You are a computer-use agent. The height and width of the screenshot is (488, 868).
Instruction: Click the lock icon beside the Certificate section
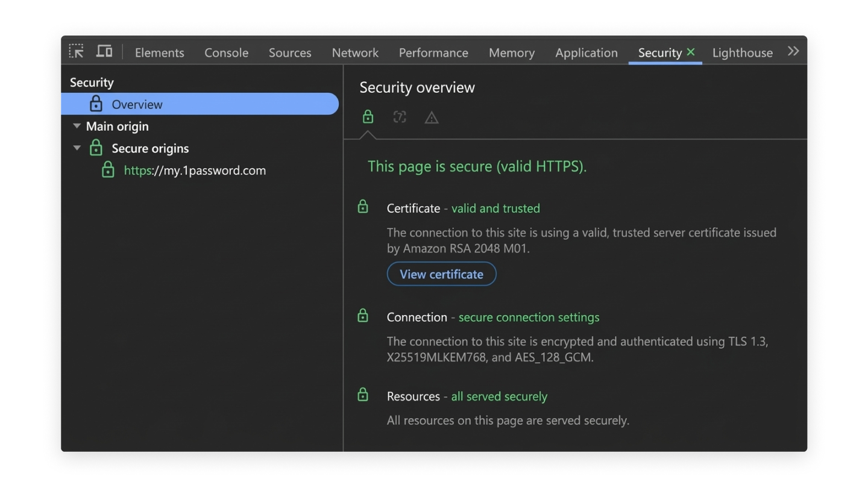[363, 207]
